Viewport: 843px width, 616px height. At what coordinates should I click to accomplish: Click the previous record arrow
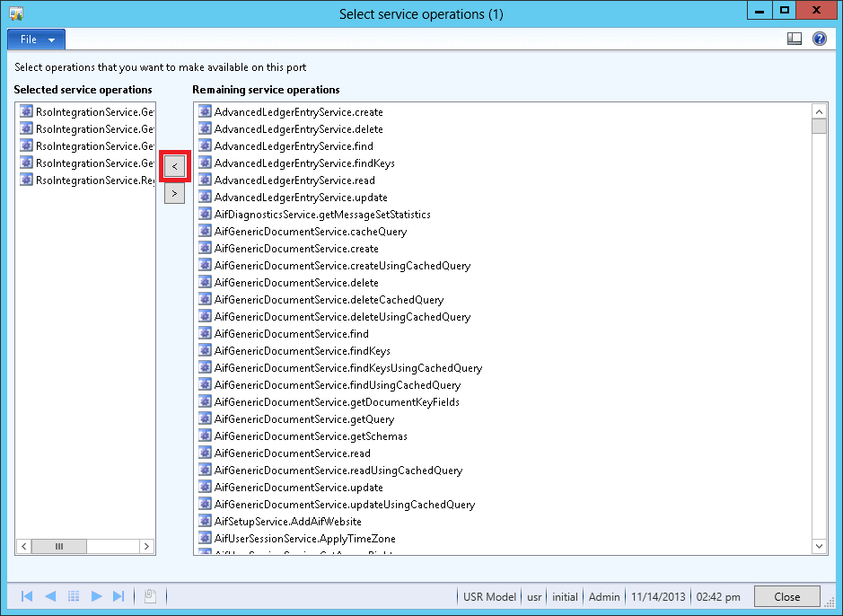coord(50,596)
